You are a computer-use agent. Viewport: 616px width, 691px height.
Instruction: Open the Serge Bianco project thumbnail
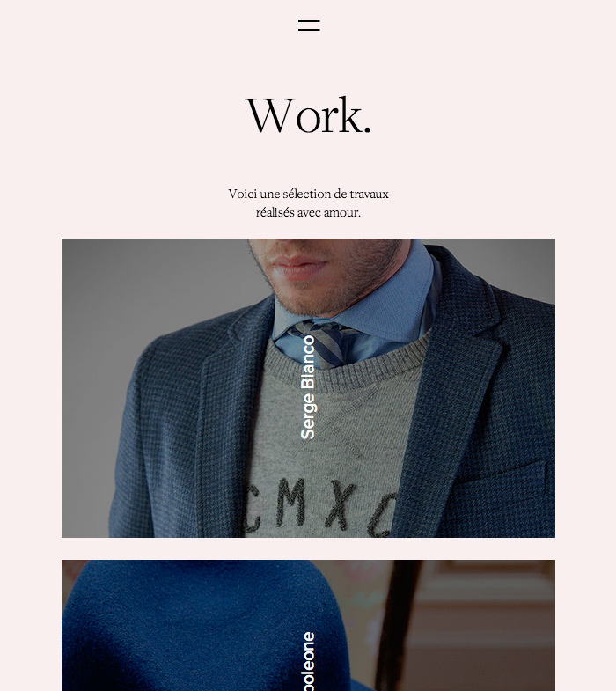click(x=309, y=388)
